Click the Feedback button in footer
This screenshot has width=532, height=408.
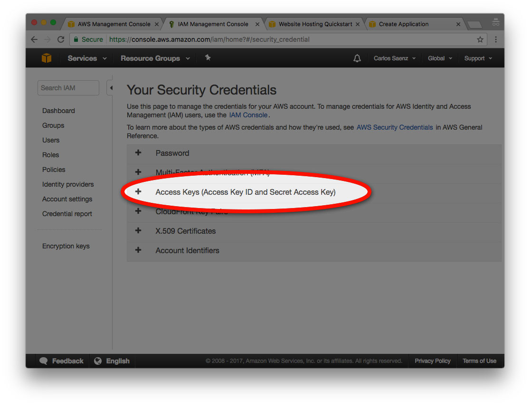61,361
